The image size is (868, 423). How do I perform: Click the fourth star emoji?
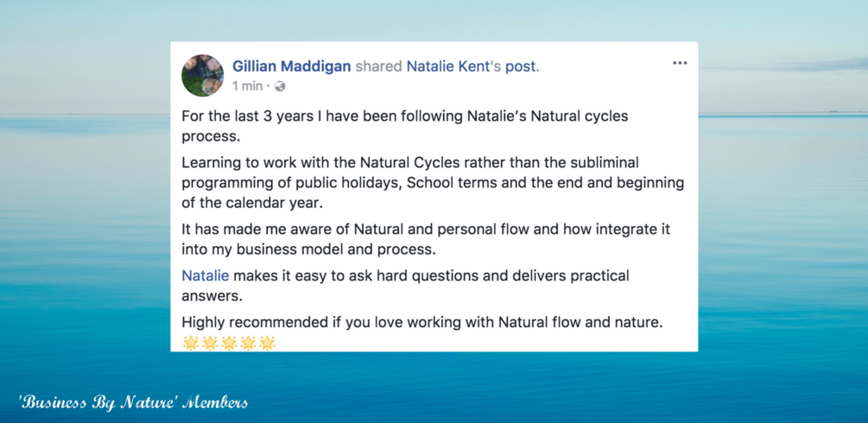click(x=248, y=343)
